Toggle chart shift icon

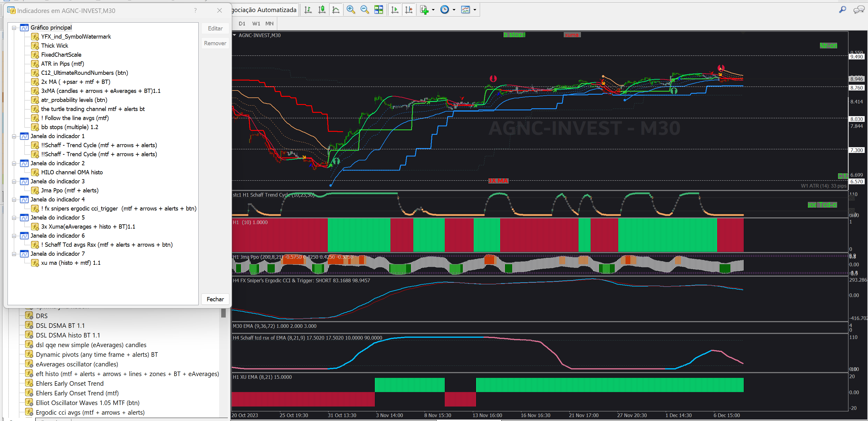point(409,10)
